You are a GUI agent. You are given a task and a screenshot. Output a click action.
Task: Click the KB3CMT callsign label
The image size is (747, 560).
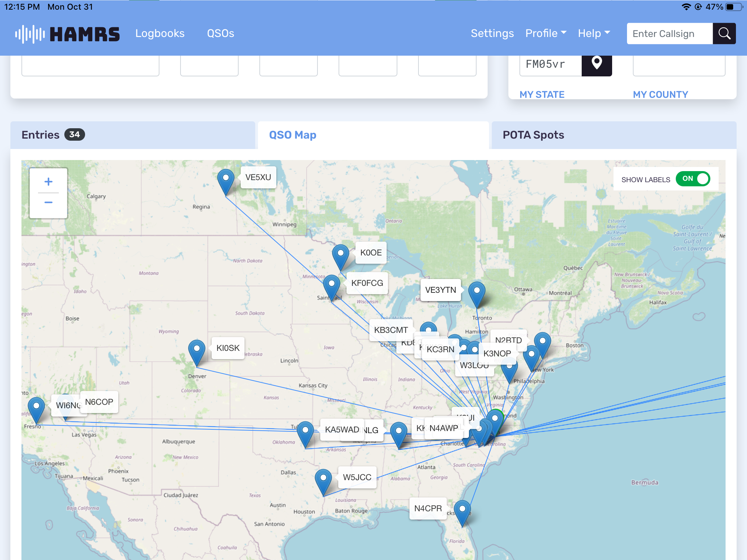click(391, 330)
